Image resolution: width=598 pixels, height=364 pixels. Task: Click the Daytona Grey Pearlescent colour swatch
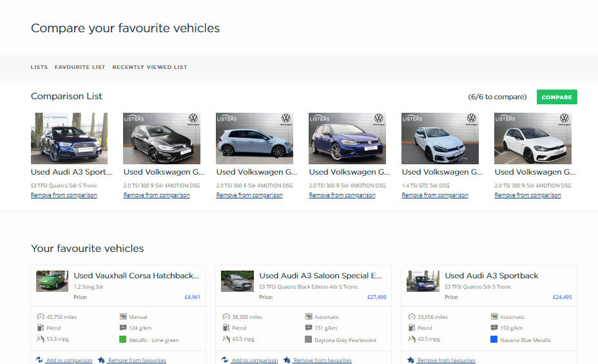coord(309,340)
